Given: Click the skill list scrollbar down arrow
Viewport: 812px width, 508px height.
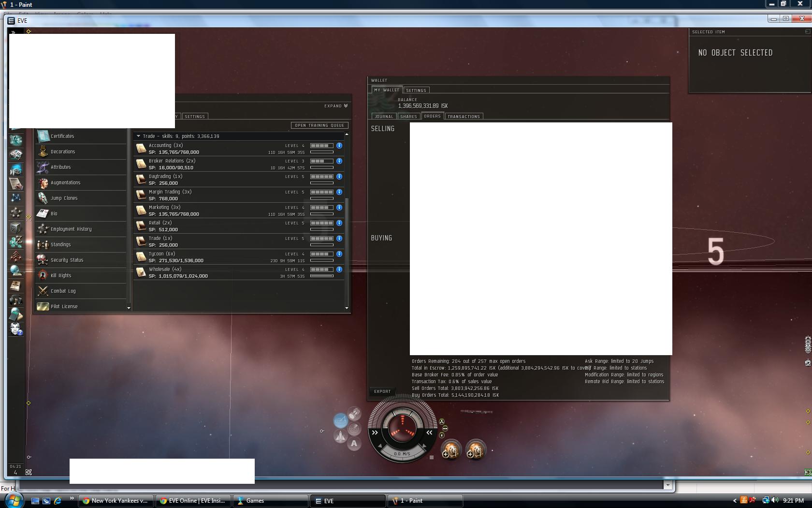Looking at the screenshot, I should (347, 308).
